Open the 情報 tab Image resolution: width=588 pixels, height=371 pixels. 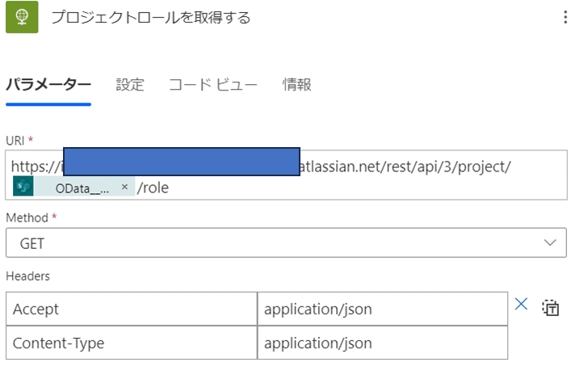(296, 85)
